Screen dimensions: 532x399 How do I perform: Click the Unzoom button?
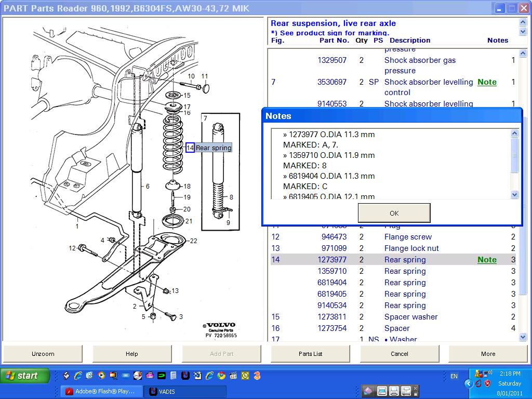43,354
